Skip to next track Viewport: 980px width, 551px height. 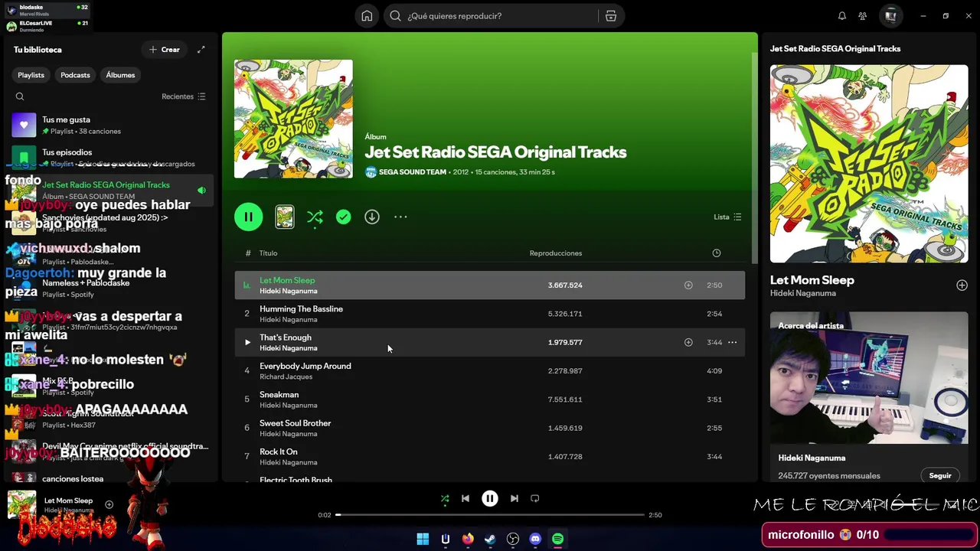514,498
